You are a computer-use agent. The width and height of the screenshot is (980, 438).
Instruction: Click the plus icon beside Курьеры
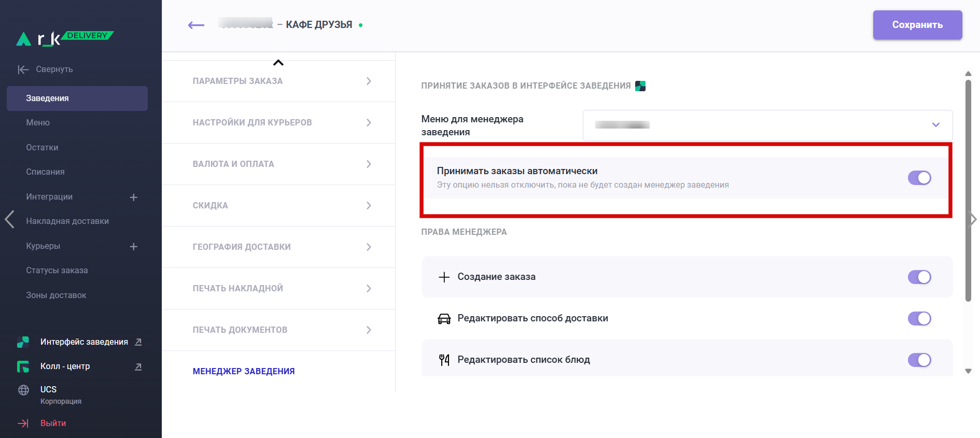[133, 246]
